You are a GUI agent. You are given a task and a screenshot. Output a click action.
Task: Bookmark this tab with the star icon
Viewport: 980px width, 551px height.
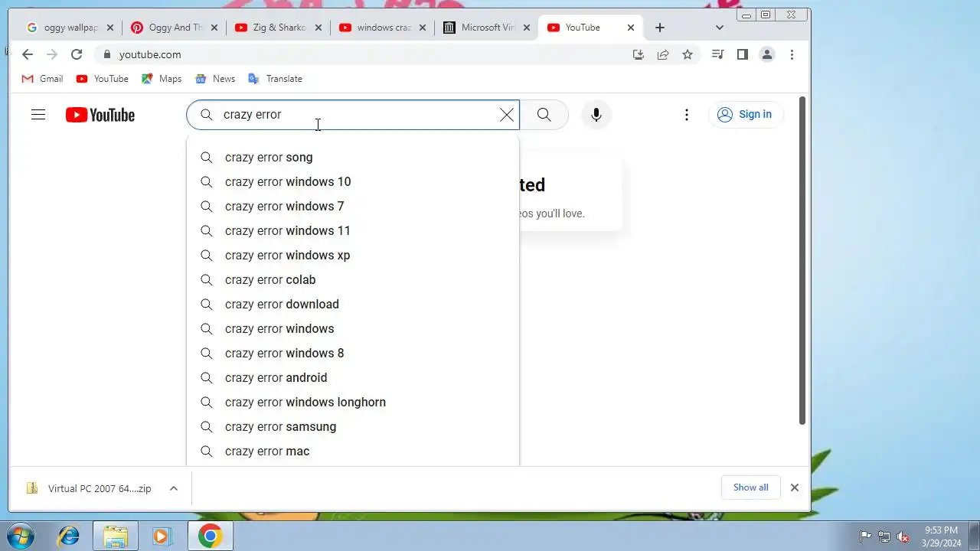tap(688, 54)
